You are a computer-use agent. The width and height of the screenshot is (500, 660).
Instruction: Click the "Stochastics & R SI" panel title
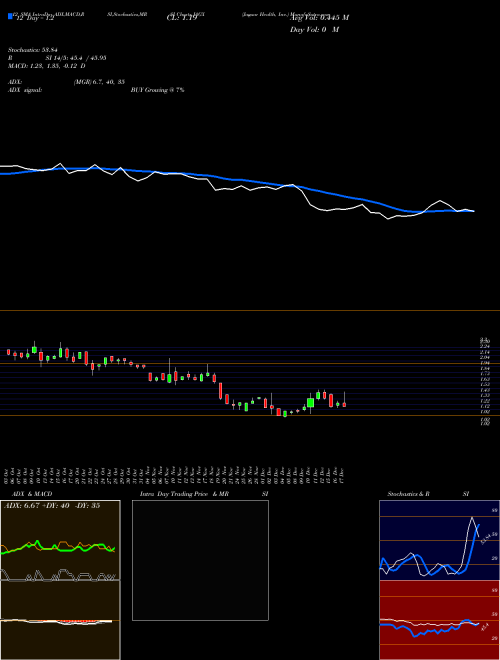[428, 494]
